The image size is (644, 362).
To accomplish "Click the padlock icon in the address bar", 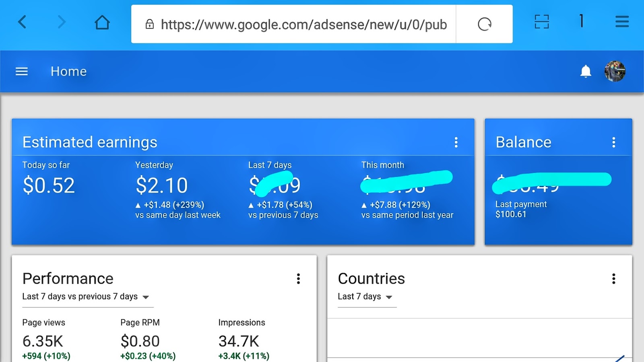I will [x=150, y=24].
